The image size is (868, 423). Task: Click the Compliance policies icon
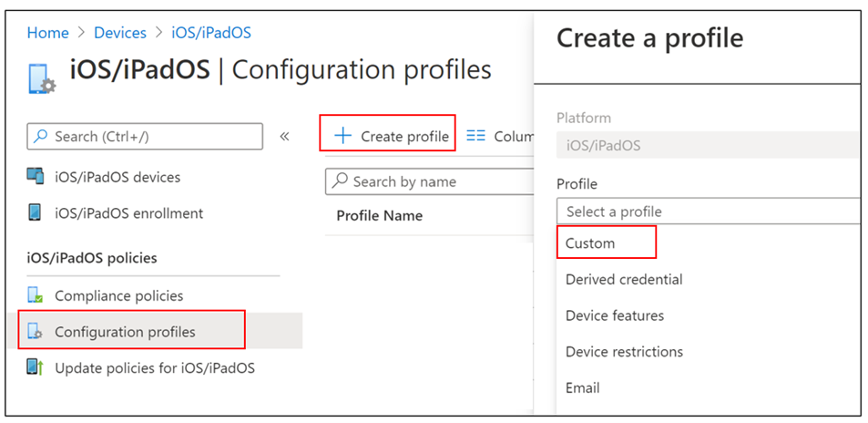tap(35, 295)
